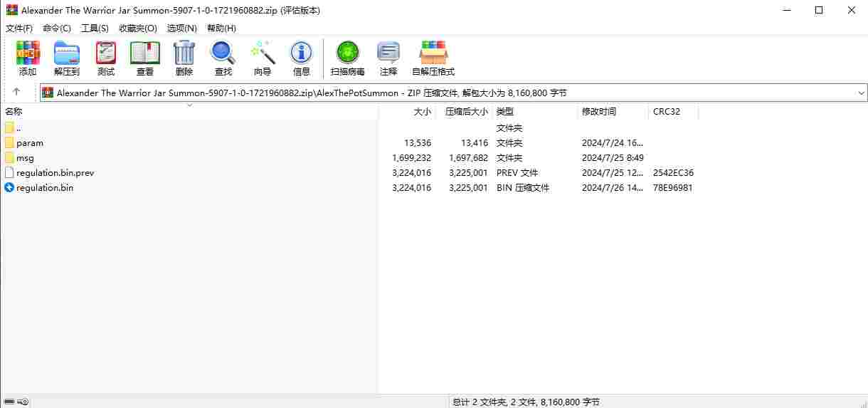Open the 收藏夹(O) menu
Screen dimensions: 868x408
coord(138,28)
